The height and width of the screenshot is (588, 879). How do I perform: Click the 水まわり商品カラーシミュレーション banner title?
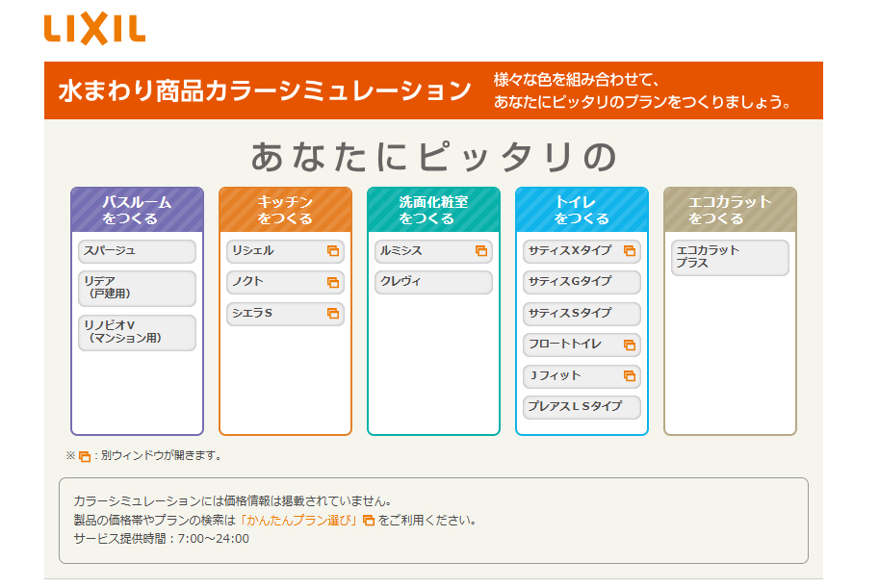[265, 90]
